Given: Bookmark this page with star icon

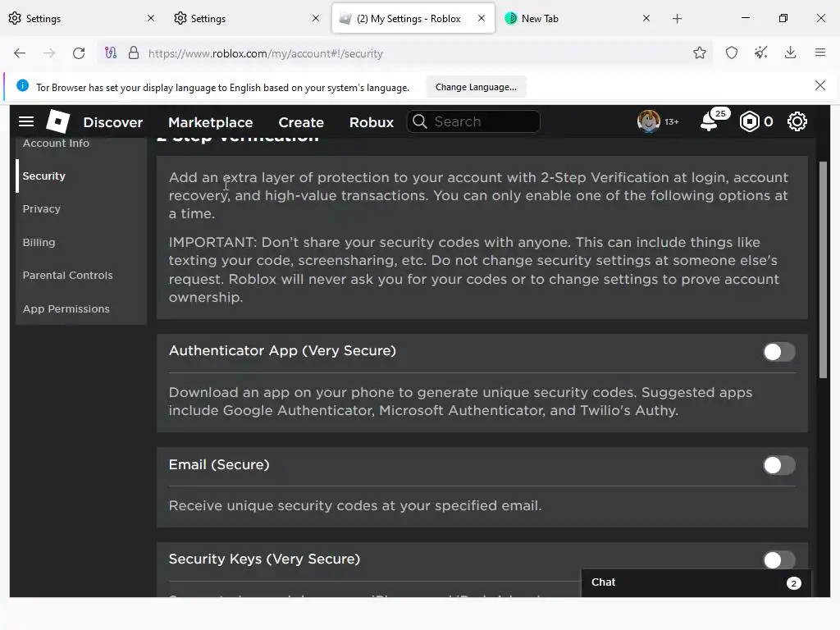Looking at the screenshot, I should point(699,53).
